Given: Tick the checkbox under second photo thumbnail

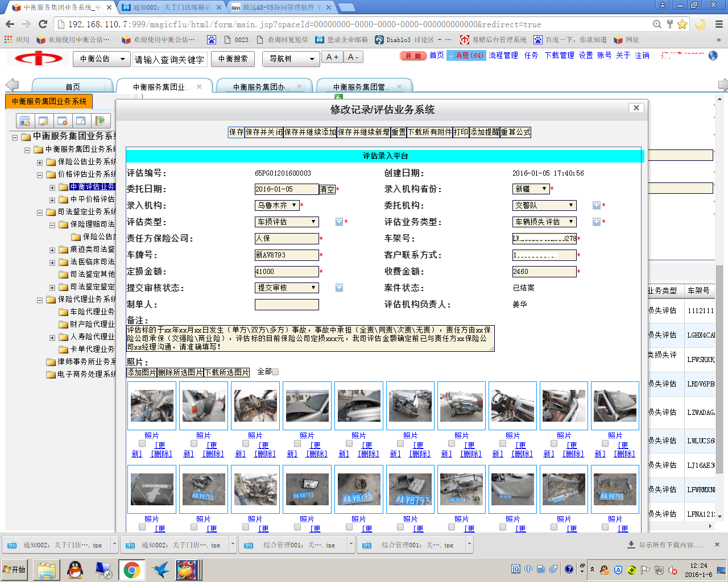Looking at the screenshot, I should click(194, 443).
